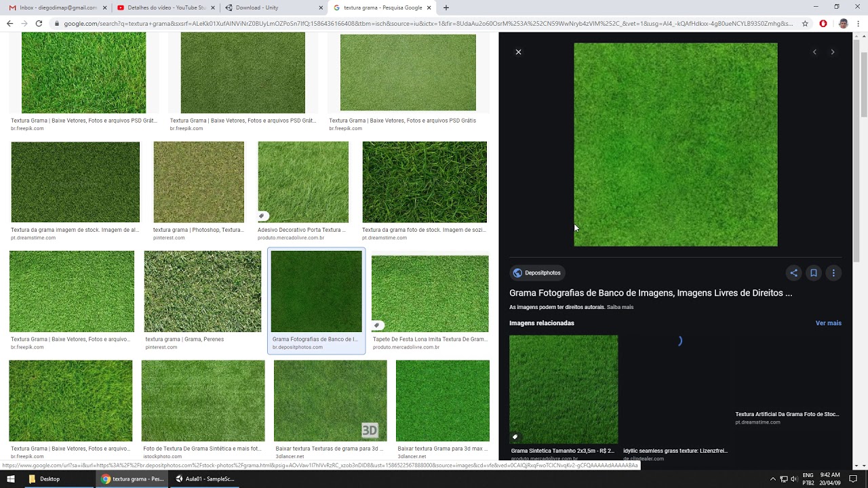
Task: Close the image preview panel
Action: click(x=518, y=52)
